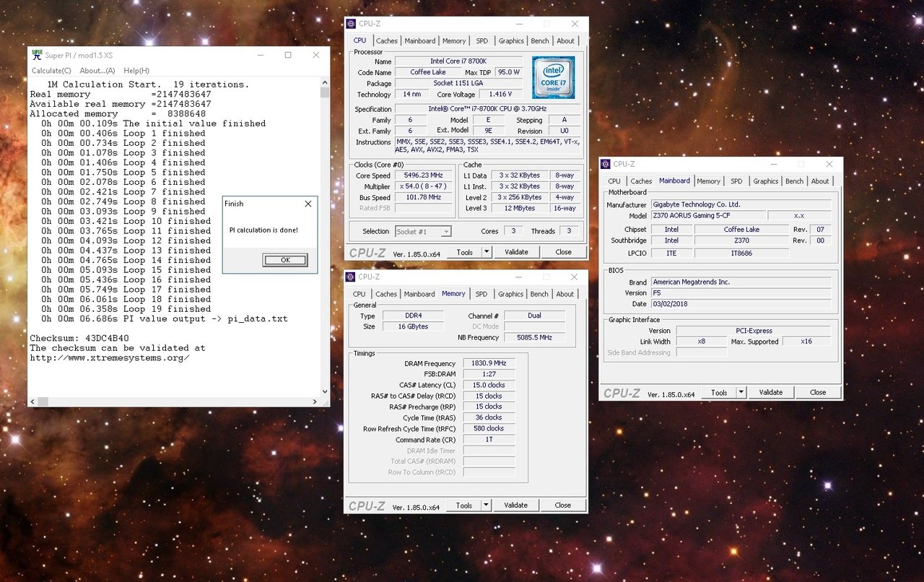Screen dimensions: 924x582
Task: Click the Intel Core i7 logo badge
Action: [553, 78]
